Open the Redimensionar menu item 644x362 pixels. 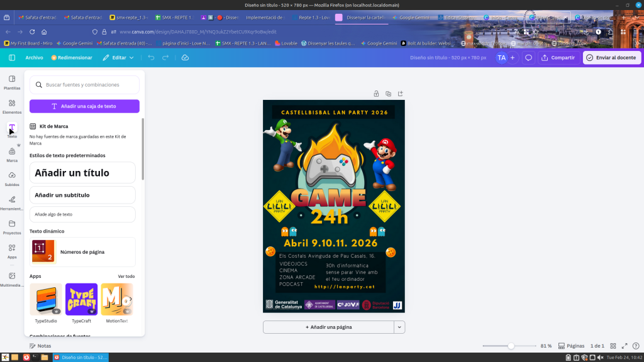[72, 57]
